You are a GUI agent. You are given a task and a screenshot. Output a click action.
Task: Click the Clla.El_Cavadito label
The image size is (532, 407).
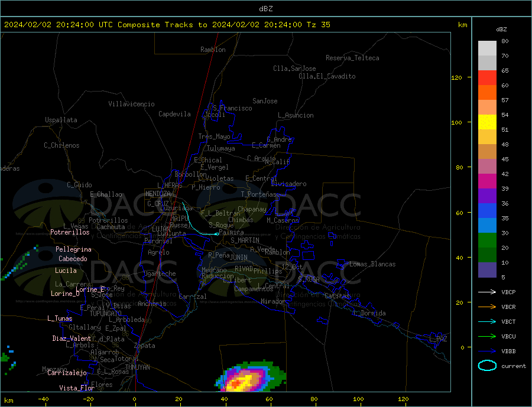327,76
